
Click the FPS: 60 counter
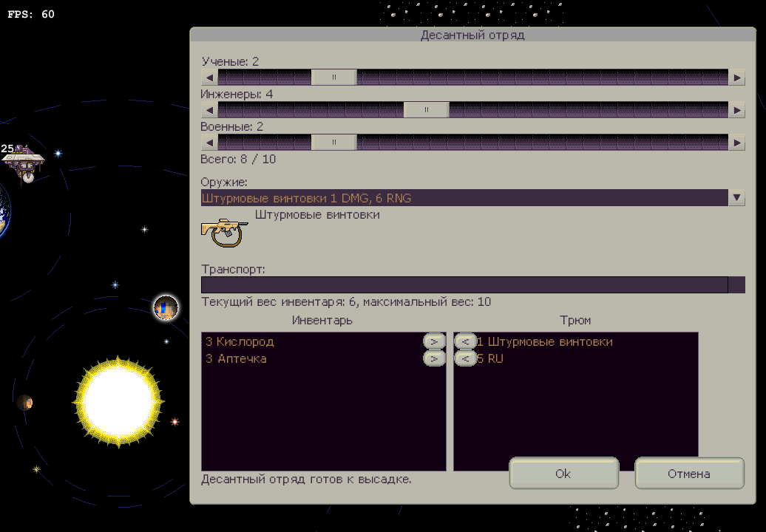click(x=31, y=14)
